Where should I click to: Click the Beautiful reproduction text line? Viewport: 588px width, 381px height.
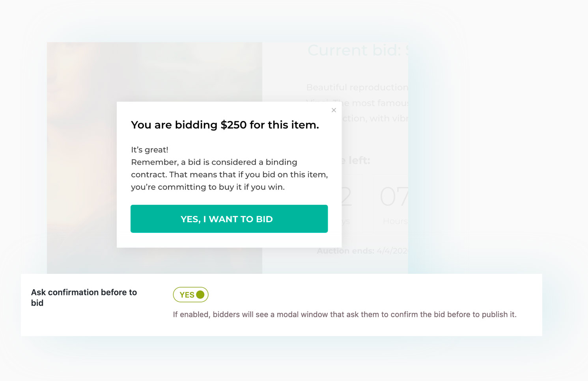(x=357, y=87)
